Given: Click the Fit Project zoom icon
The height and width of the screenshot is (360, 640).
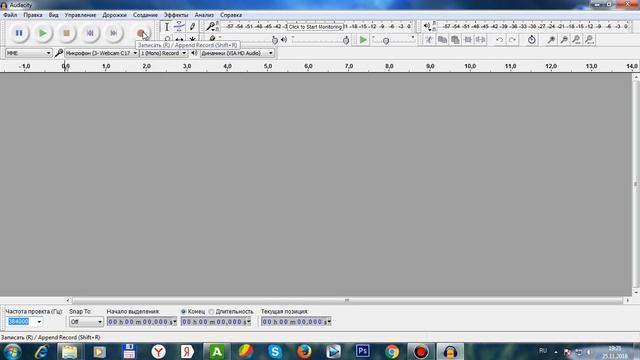Looking at the screenshot, I should [589, 40].
